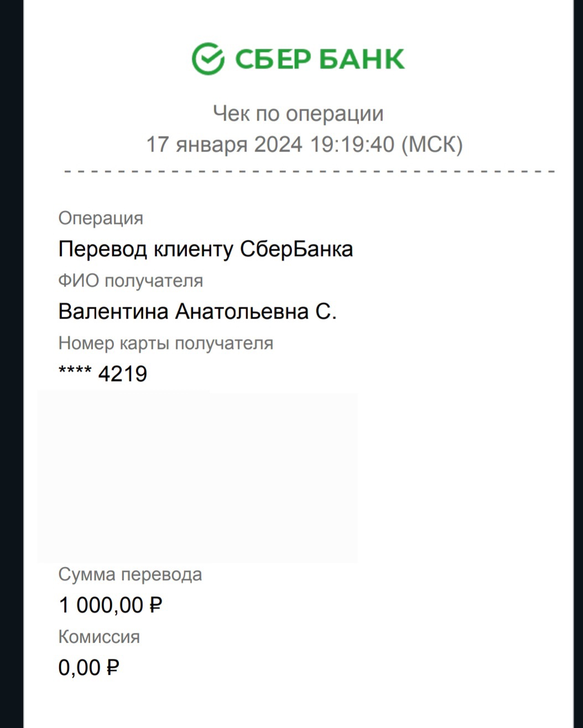Screen dimensions: 583x728
Task: Select the 0,00 commission value
Action: pyautogui.click(x=79, y=668)
